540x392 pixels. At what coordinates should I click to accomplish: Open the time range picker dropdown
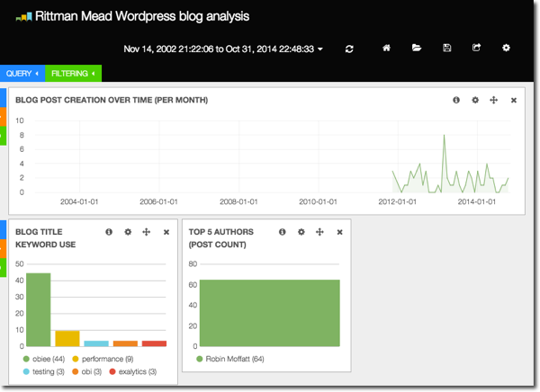pyautogui.click(x=222, y=49)
